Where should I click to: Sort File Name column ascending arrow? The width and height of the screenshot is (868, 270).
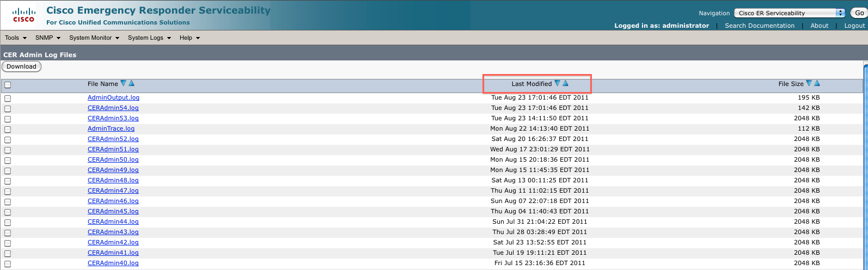coord(131,83)
